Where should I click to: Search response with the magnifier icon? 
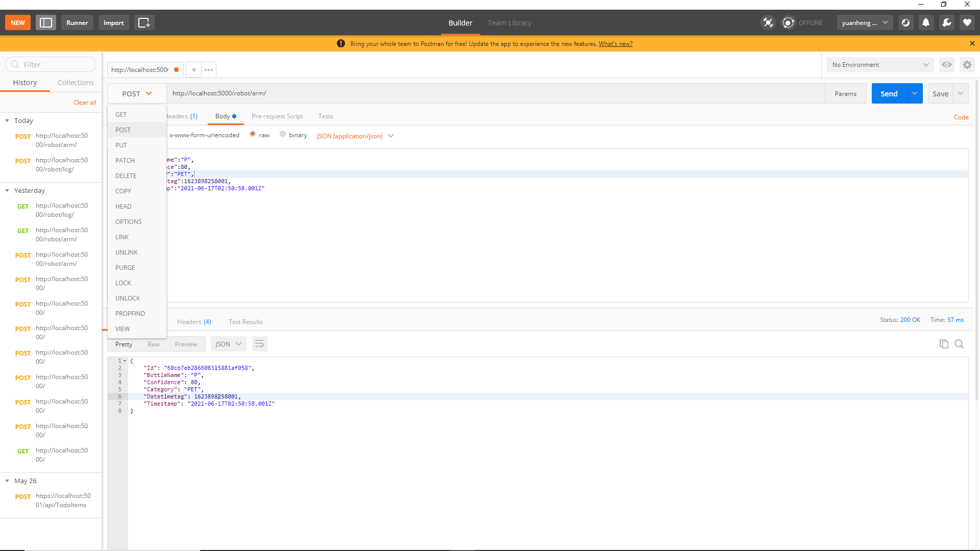click(x=959, y=344)
